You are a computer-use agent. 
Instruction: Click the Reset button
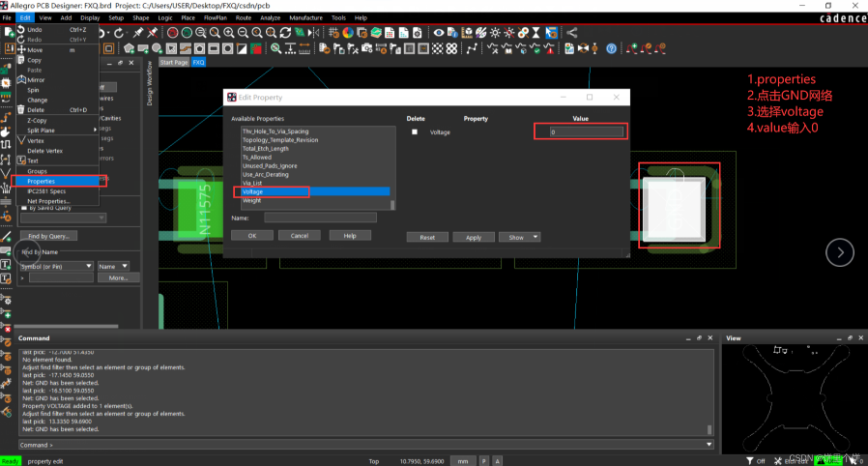pos(427,238)
